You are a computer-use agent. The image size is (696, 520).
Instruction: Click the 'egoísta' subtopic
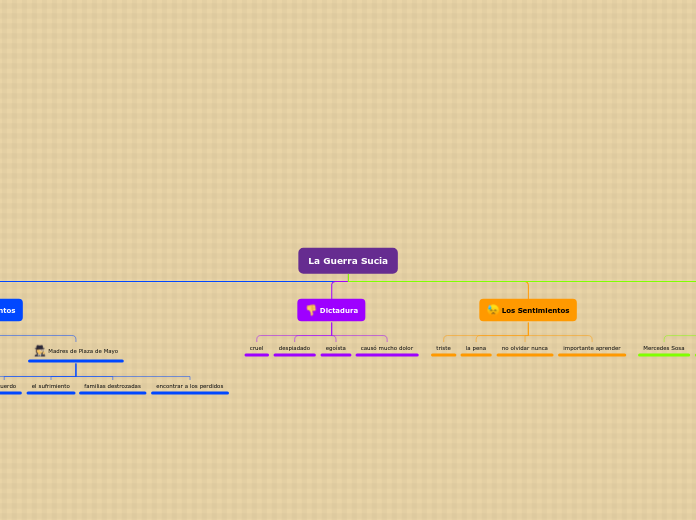pos(336,349)
